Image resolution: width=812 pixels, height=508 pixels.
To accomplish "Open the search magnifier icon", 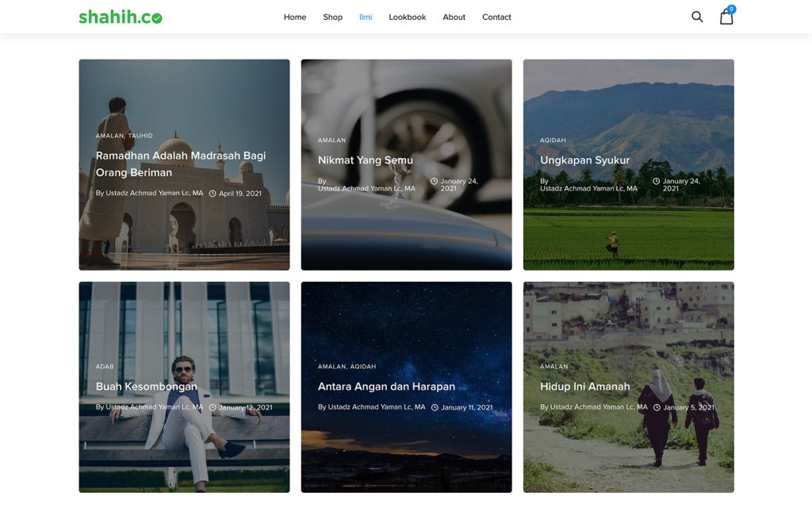I will pos(697,17).
